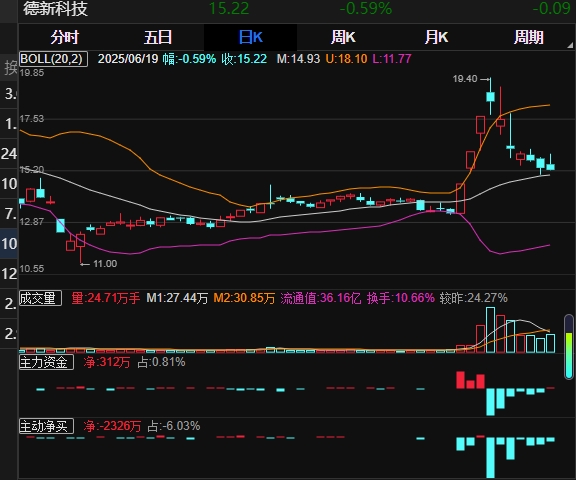
Task: Select the 日K daily candlestick tab
Action: pyautogui.click(x=251, y=37)
